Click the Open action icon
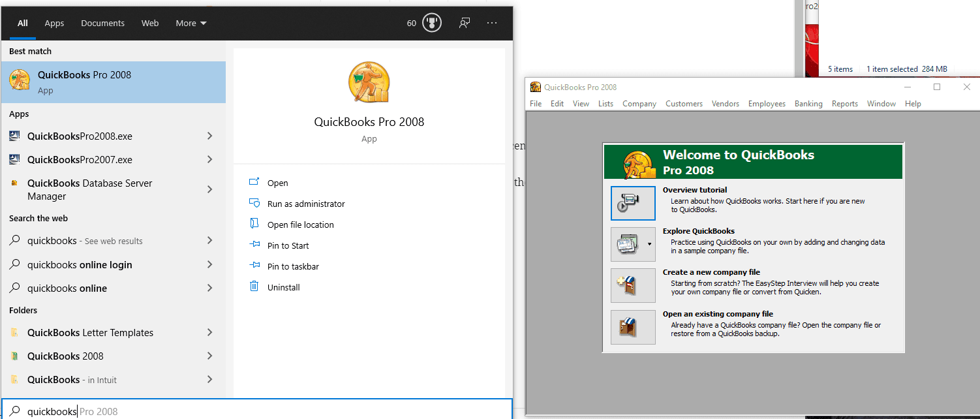This screenshot has height=419, width=980. (254, 183)
